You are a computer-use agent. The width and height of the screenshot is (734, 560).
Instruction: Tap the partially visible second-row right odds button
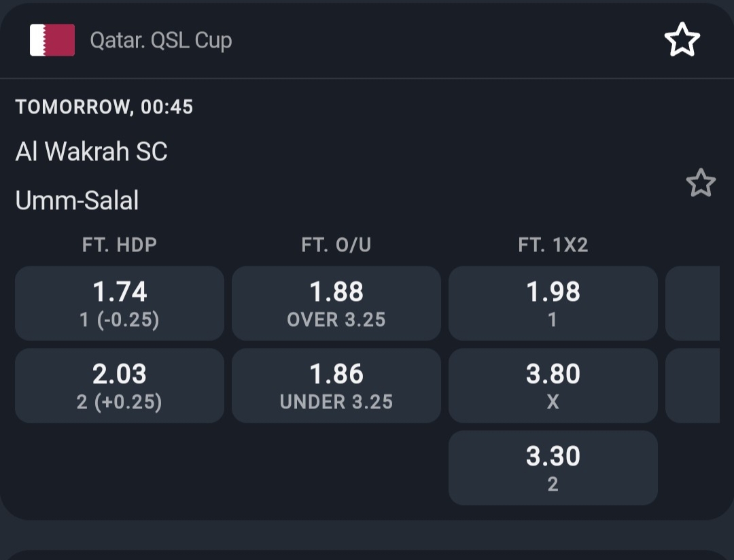693,386
